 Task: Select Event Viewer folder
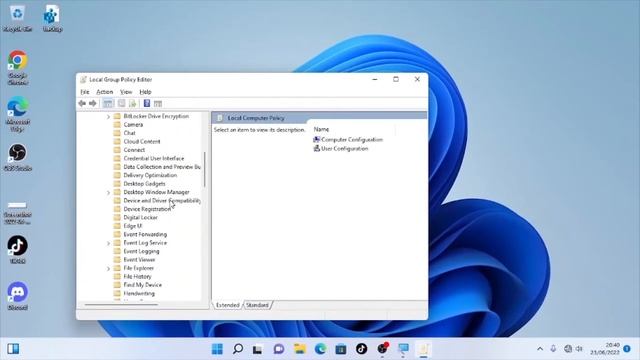pos(134,260)
